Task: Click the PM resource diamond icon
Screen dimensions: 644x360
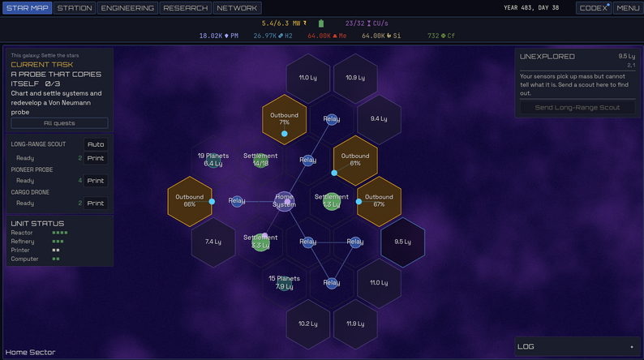Action: 226,36
